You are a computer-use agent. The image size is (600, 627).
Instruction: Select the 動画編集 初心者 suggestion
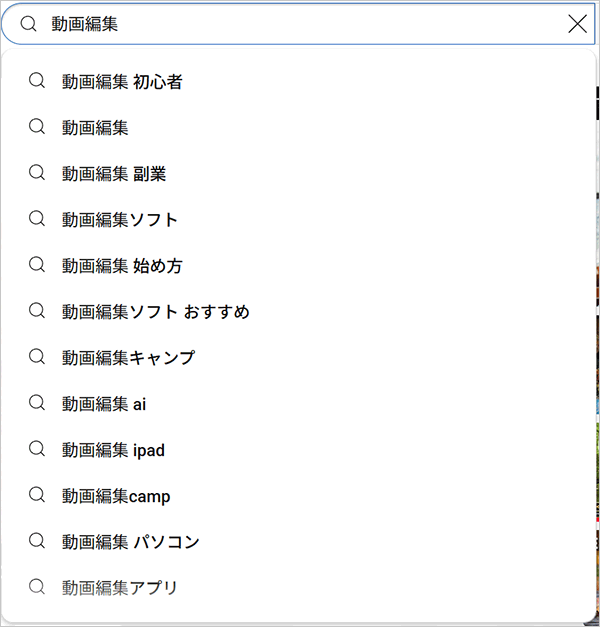(x=122, y=82)
